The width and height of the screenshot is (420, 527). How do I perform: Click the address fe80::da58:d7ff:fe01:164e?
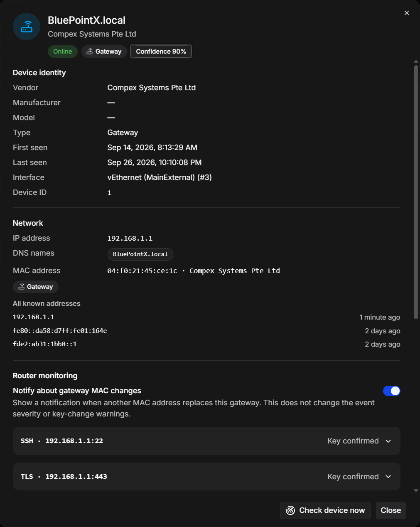point(60,331)
